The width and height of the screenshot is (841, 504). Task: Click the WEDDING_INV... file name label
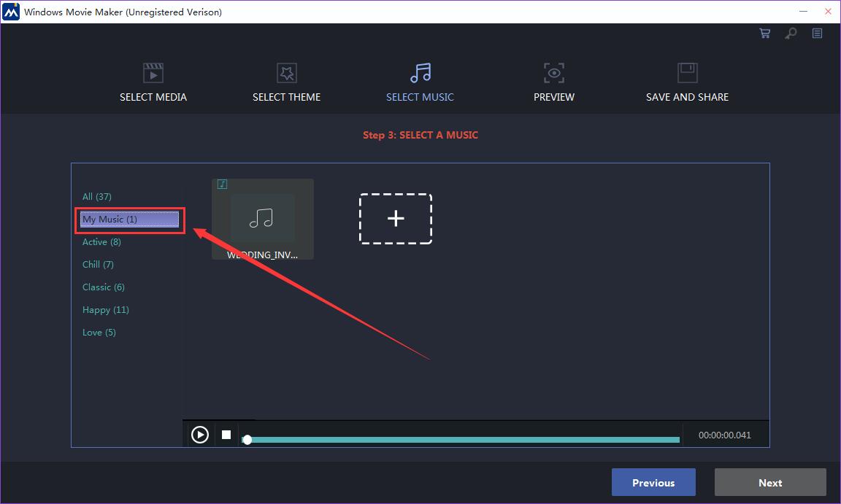(262, 255)
